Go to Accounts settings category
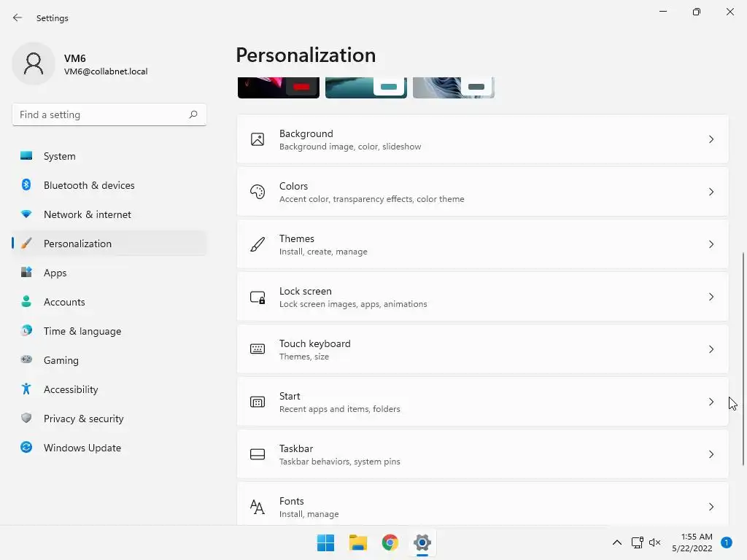The image size is (747, 560). coord(109,301)
